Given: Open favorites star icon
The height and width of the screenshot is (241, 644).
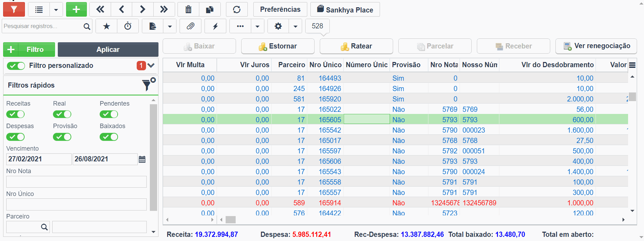Looking at the screenshot, I should click(107, 26).
